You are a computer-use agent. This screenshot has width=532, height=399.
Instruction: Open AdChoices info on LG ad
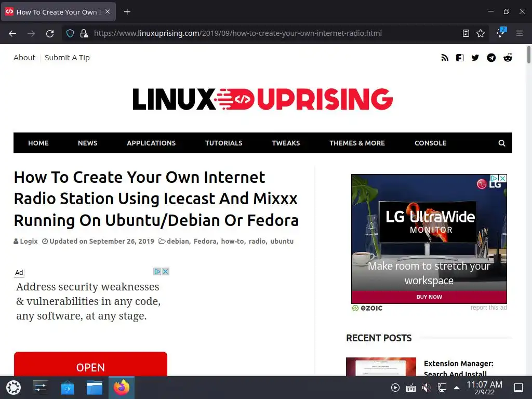495,178
